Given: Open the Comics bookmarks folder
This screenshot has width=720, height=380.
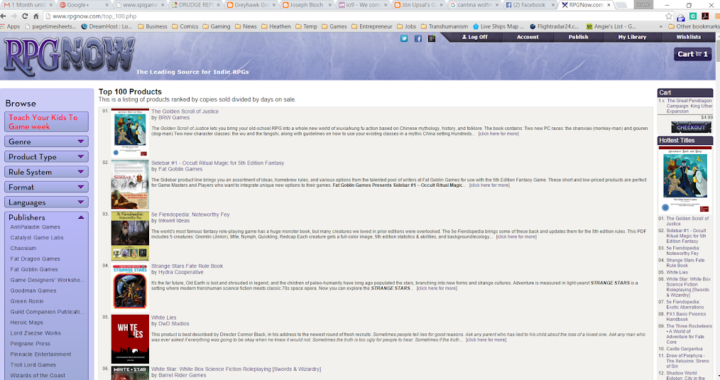Looking at the screenshot, I should pyautogui.click(x=185, y=27).
